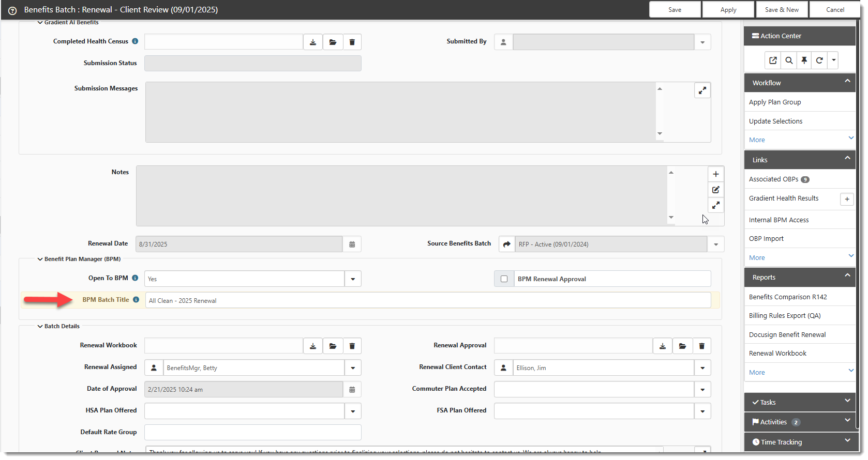
Task: Collapse the Batch Details section
Action: pyautogui.click(x=40, y=327)
